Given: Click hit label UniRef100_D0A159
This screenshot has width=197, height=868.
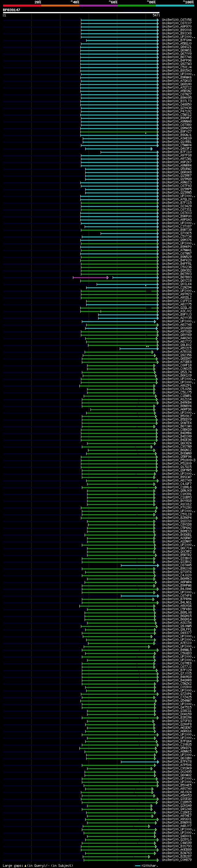Looking at the screenshot, I should [176, 714].
